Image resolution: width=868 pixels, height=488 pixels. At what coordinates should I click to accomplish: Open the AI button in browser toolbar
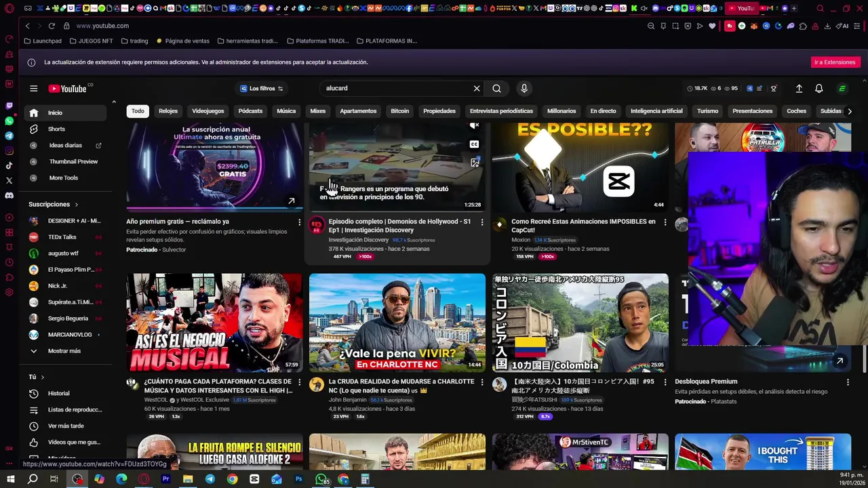click(x=842, y=26)
